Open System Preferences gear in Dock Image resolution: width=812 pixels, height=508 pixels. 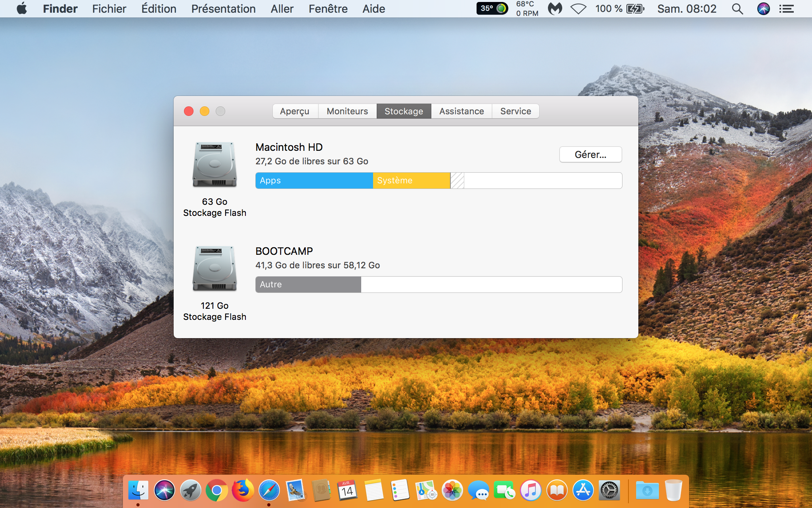tap(609, 491)
